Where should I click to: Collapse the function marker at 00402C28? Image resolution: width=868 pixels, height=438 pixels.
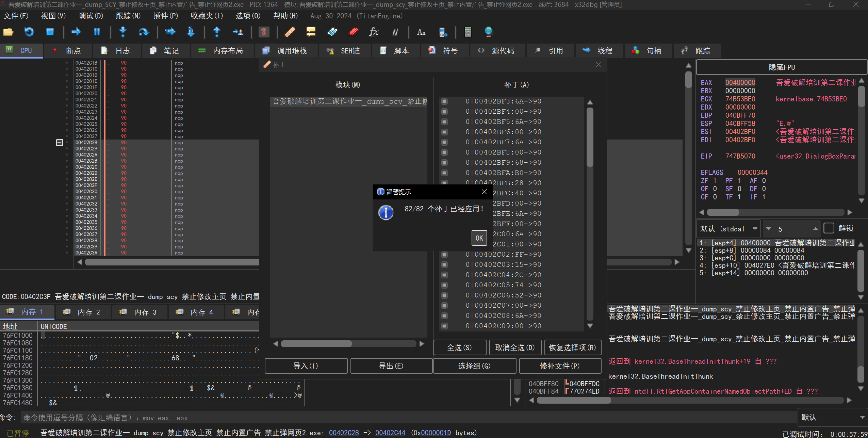pos(60,143)
